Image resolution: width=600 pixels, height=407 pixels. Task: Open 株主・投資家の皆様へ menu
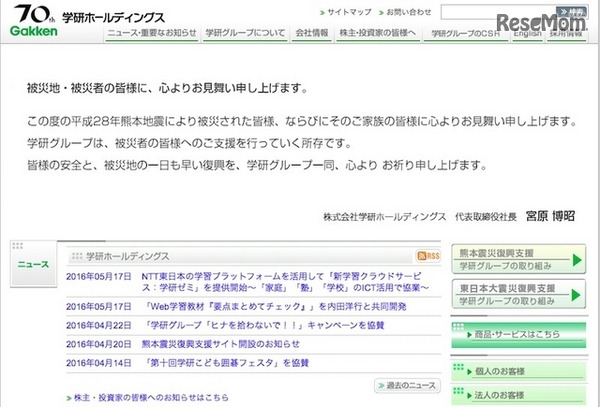[x=378, y=33]
